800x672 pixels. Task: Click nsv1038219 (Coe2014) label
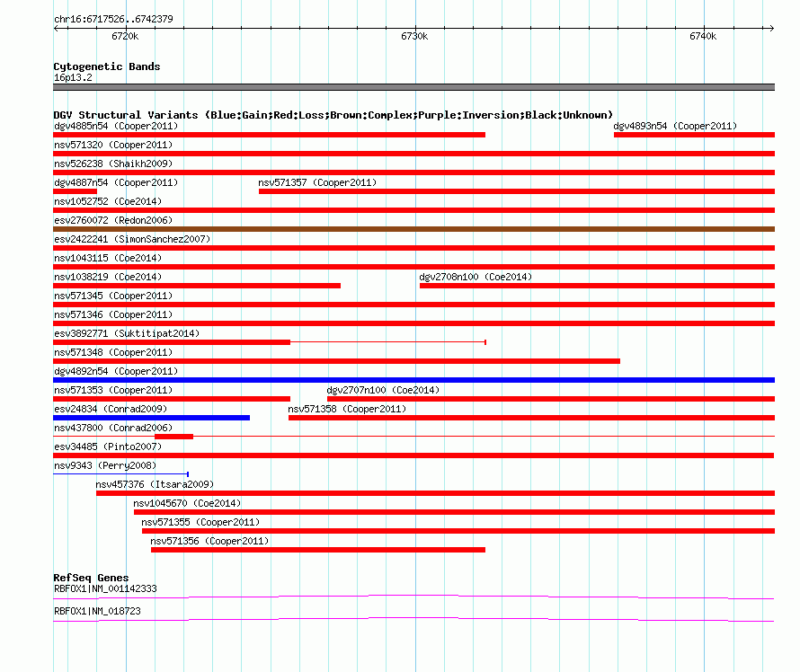click(108, 277)
